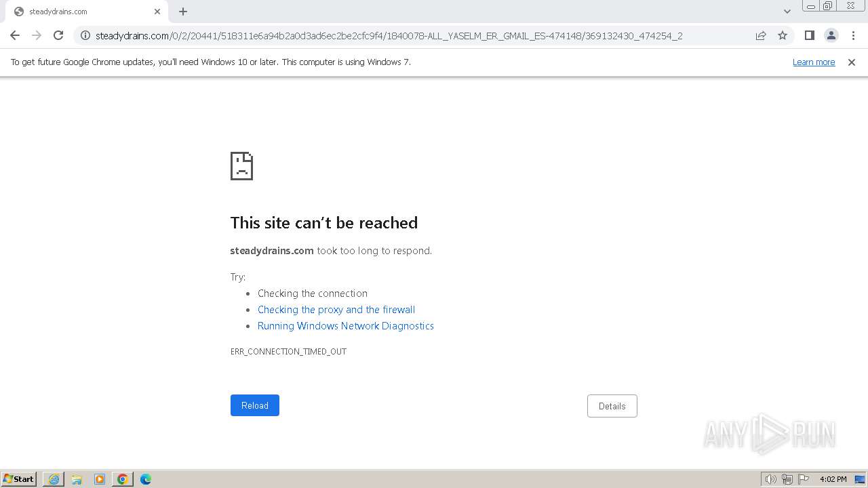
Task: Launch Running Windows Network Diagnostics
Action: tap(346, 326)
